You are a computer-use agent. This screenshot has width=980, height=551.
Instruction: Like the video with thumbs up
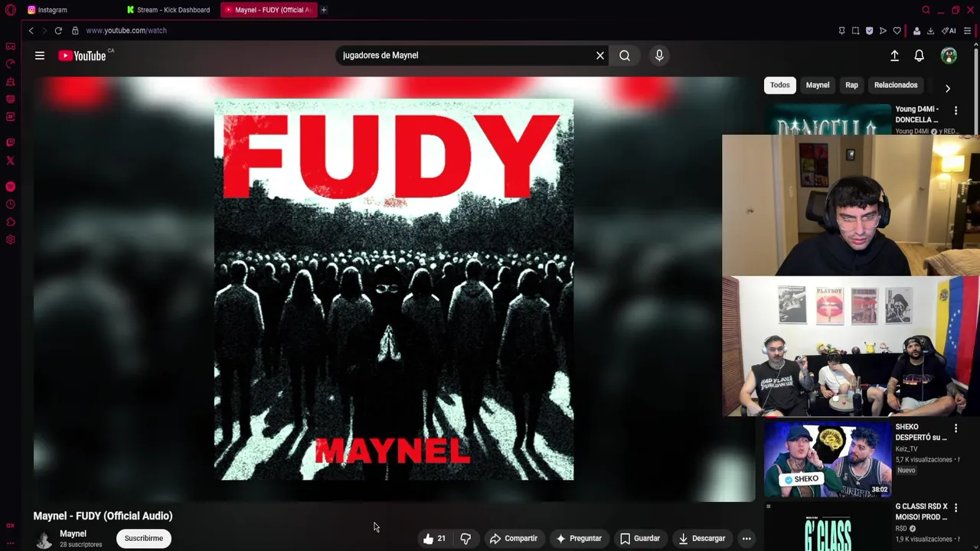tap(434, 539)
